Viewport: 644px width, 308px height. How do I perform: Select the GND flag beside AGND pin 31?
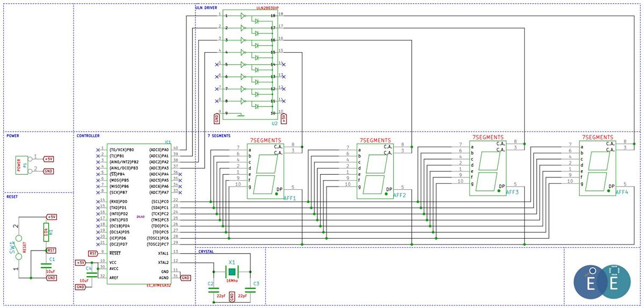[186, 278]
